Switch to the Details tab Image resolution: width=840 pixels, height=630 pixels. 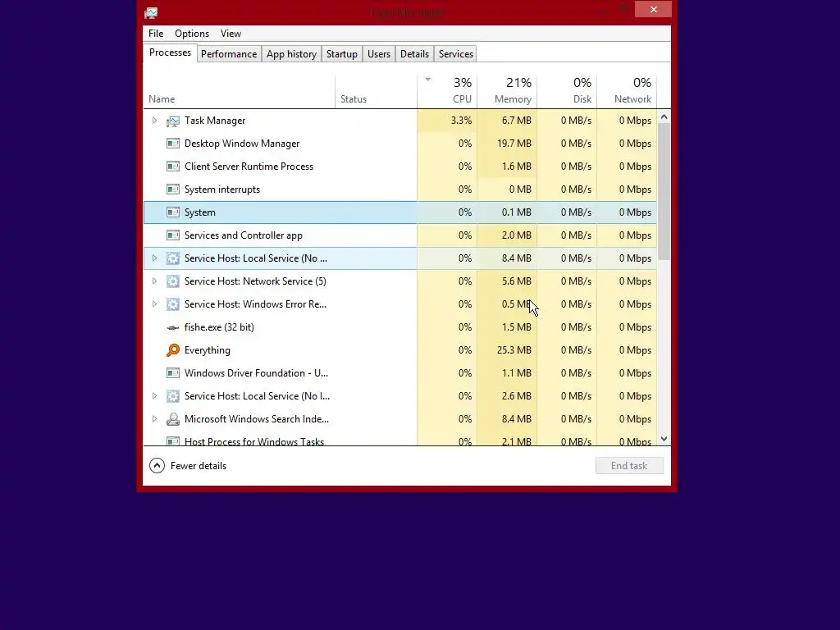(x=414, y=54)
